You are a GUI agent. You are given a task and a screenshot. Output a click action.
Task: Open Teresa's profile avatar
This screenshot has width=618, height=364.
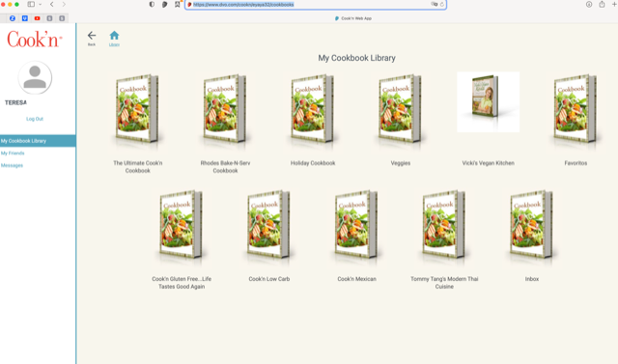(35, 77)
